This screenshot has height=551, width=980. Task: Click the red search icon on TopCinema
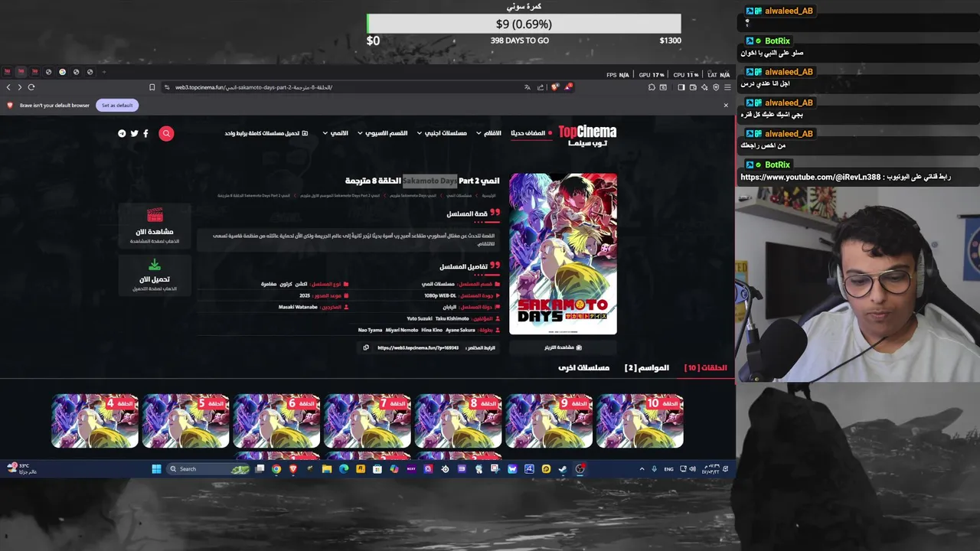click(166, 133)
